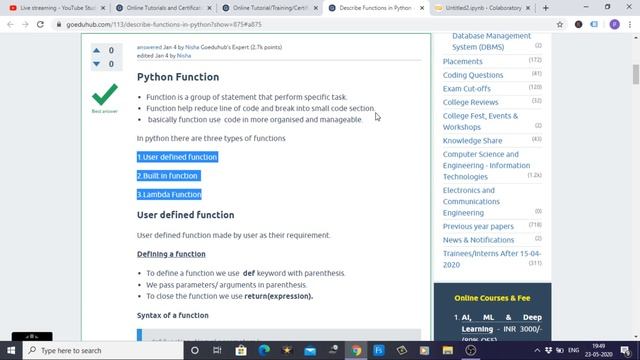This screenshot has height=360, width=640.
Task: Click the Defining a function underlined subheading
Action: 171,254
